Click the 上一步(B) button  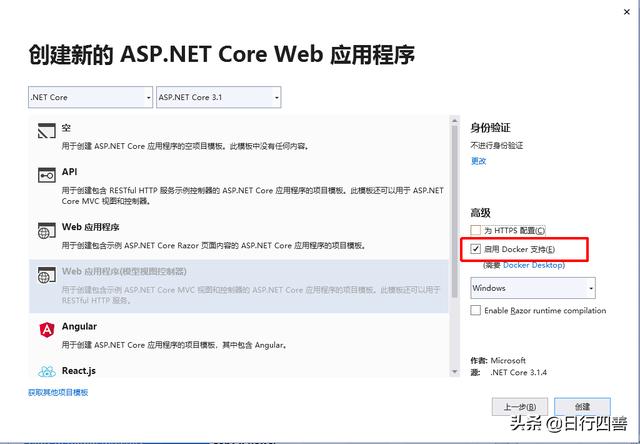520,406
